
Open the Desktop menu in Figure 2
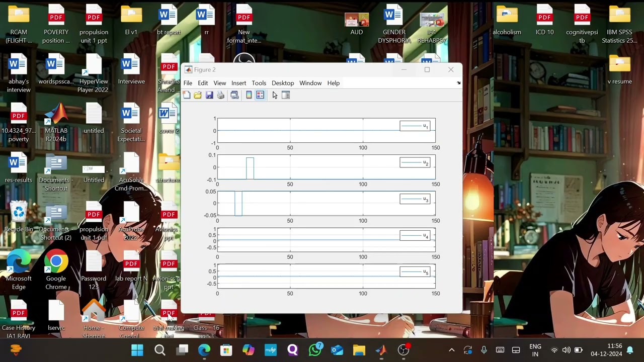[283, 83]
